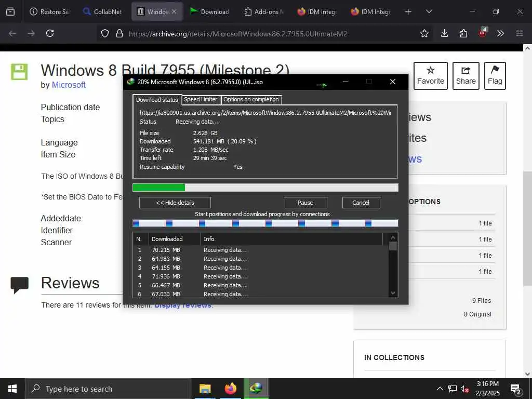
Task: Click the page scrollbar up arrow
Action: [528, 48]
